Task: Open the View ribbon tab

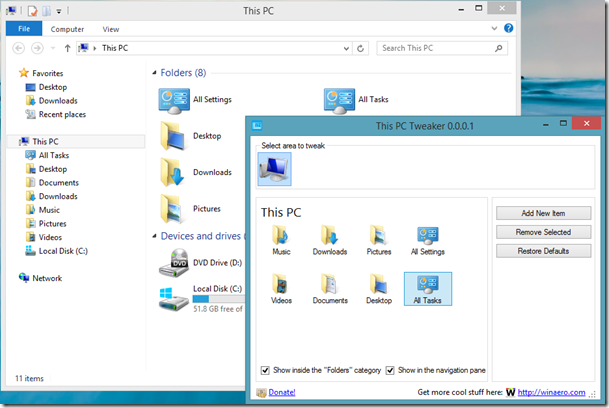Action: tap(111, 29)
